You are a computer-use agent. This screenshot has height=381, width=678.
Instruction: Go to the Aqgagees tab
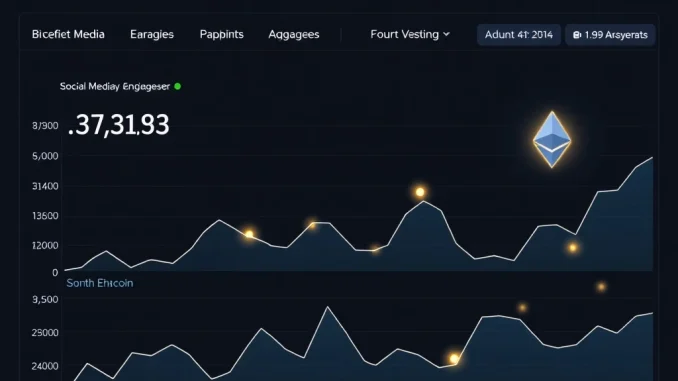click(294, 34)
